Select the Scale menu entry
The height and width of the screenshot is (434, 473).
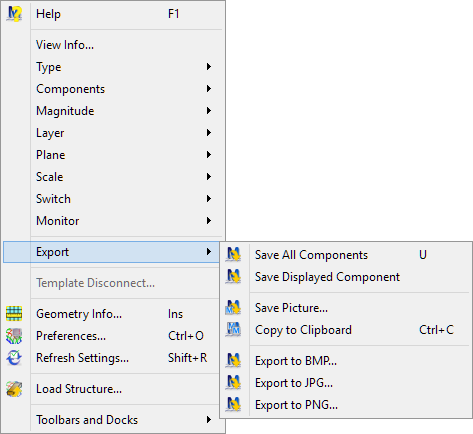[x=113, y=177]
